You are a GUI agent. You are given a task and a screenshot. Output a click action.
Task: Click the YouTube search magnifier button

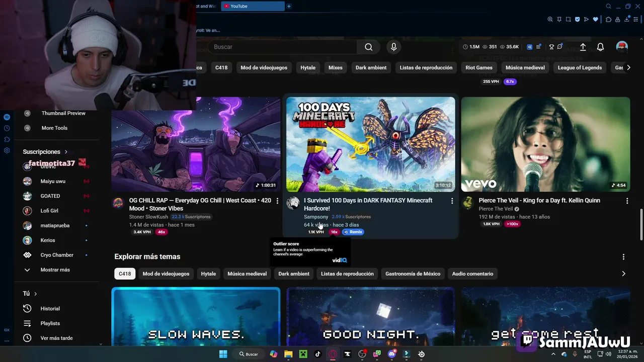tap(369, 47)
